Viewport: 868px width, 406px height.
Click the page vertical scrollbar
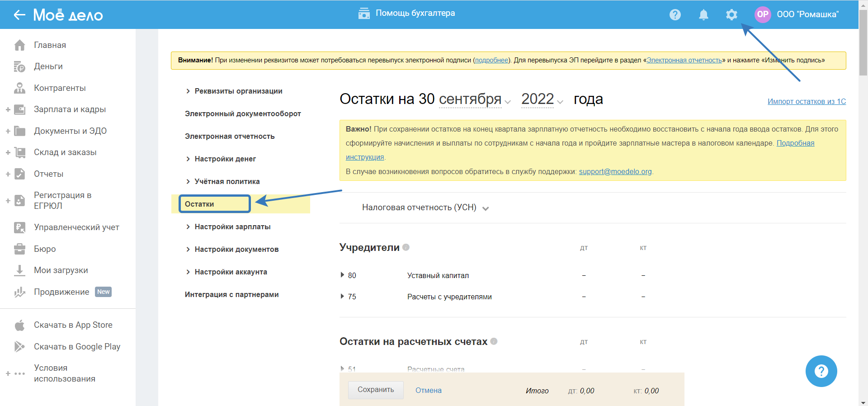click(x=863, y=43)
